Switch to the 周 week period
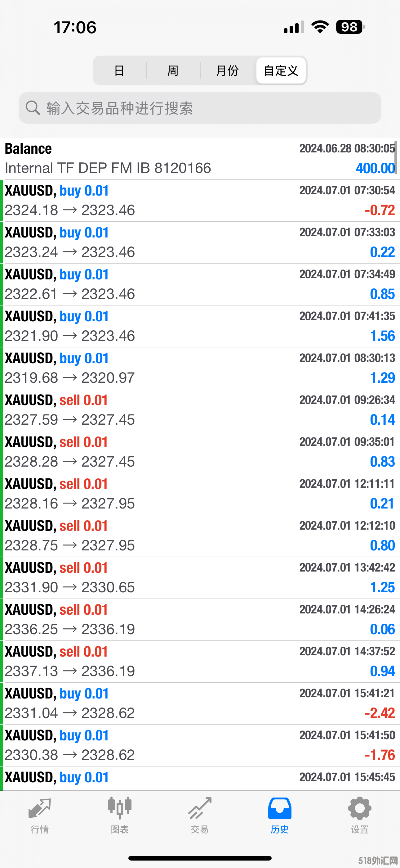Viewport: 400px width, 868px height. click(173, 71)
